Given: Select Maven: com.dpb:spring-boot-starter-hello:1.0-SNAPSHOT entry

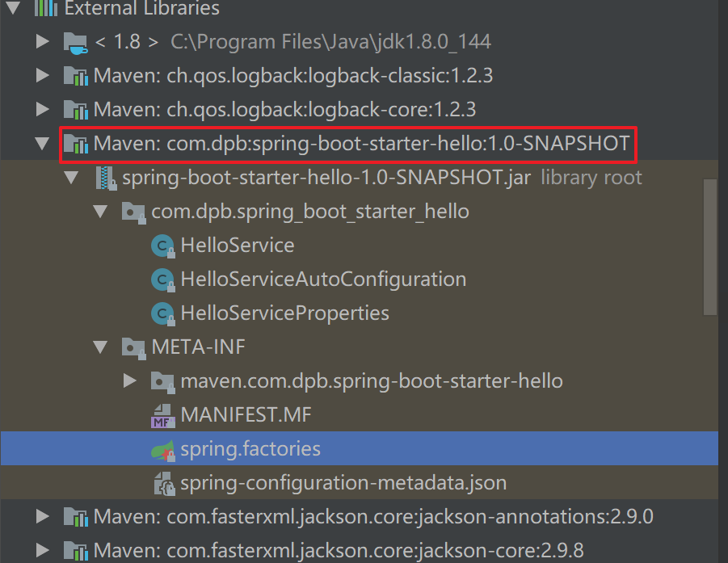Looking at the screenshot, I should pyautogui.click(x=362, y=144).
